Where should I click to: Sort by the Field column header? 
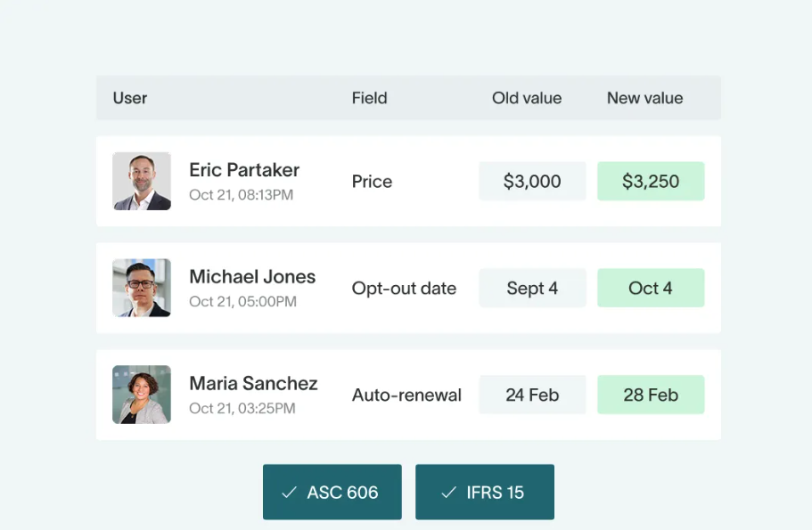[x=369, y=98]
